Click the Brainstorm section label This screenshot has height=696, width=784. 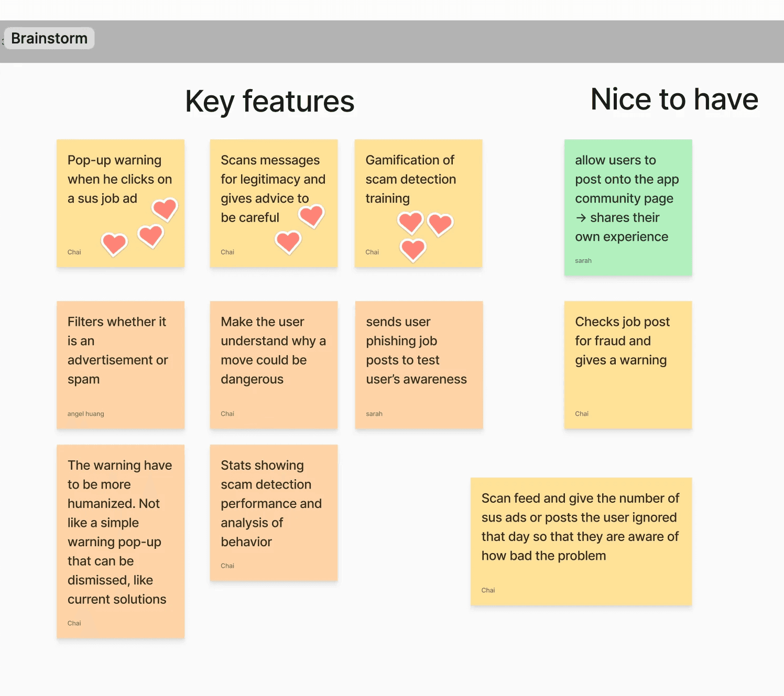click(x=49, y=38)
